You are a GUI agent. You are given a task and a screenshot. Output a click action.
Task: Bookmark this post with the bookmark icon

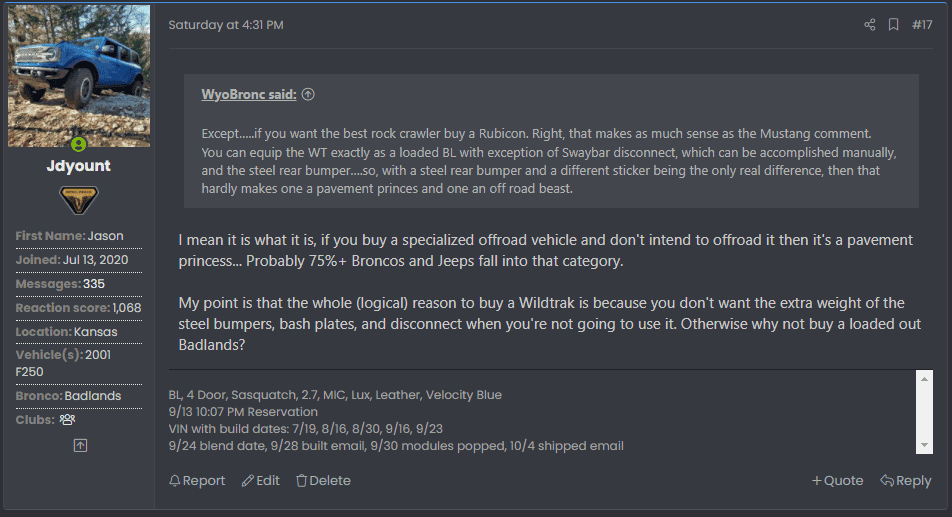[x=893, y=24]
